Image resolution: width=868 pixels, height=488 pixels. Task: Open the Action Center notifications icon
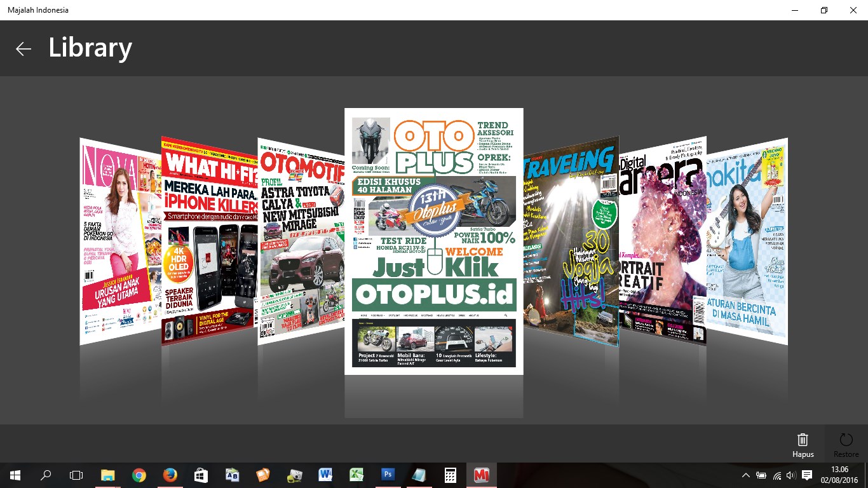pos(807,475)
